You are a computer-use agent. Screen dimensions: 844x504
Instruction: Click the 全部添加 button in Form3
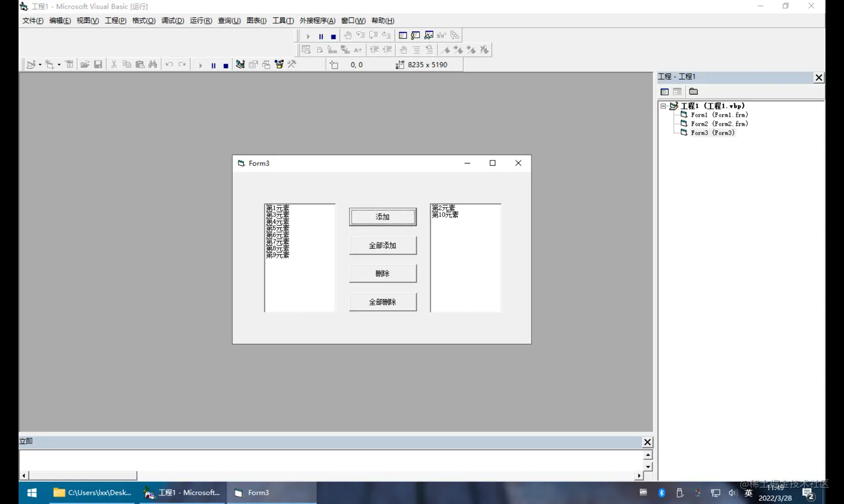pyautogui.click(x=383, y=246)
